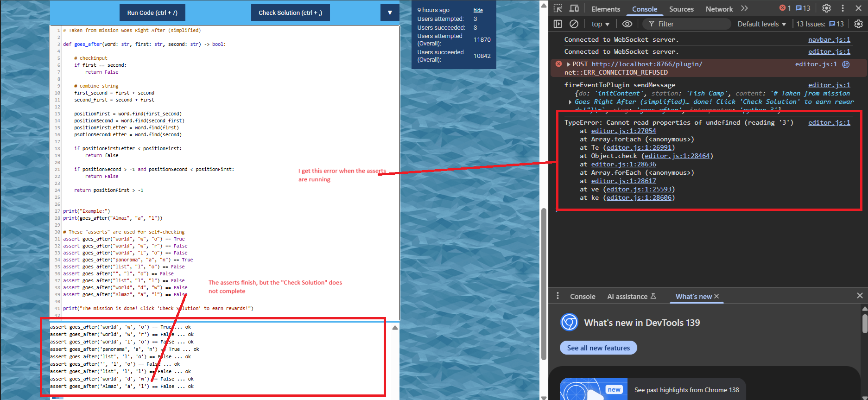This screenshot has height=400, width=868.
Task: Show more DevTools tabs chevron
Action: (x=744, y=8)
